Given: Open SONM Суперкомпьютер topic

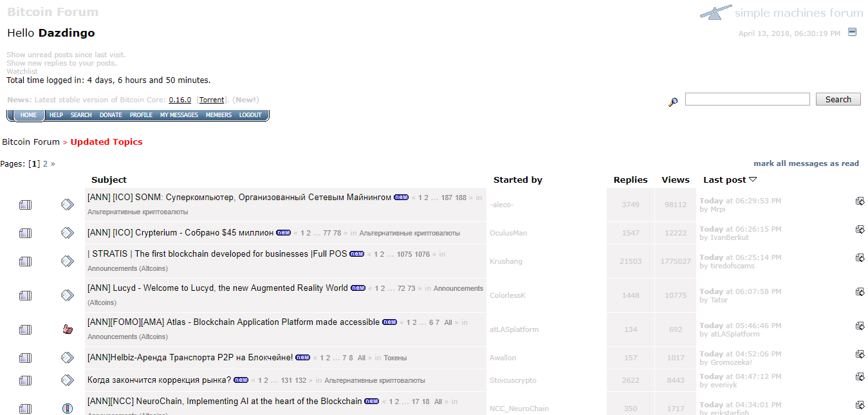Looking at the screenshot, I should [239, 198].
